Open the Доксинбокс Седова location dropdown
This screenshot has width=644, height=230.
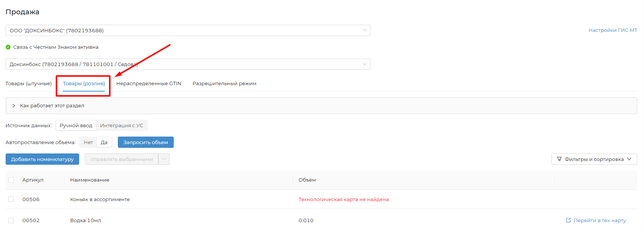click(188, 64)
